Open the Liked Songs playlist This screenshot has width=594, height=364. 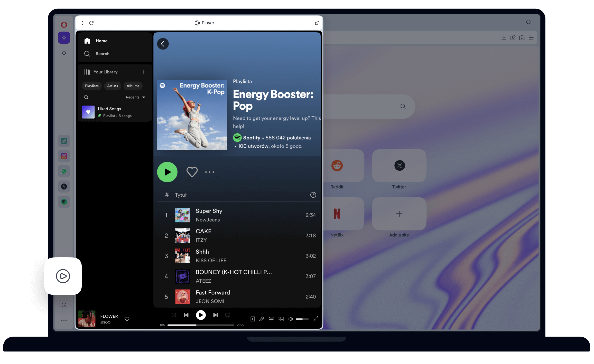pos(115,112)
